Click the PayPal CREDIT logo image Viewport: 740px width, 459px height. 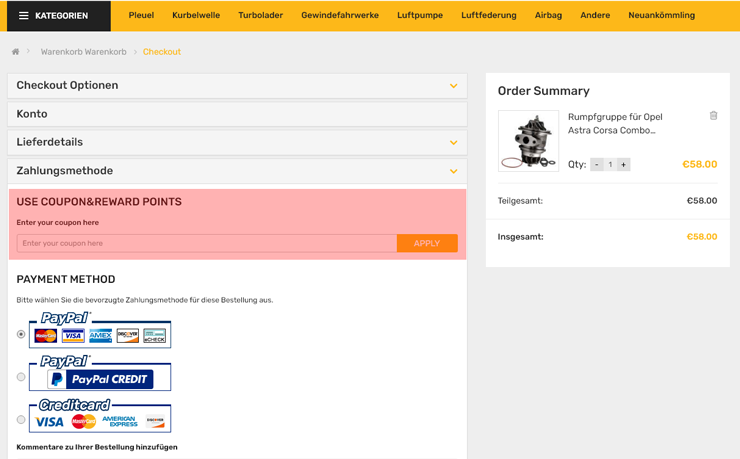point(100,373)
